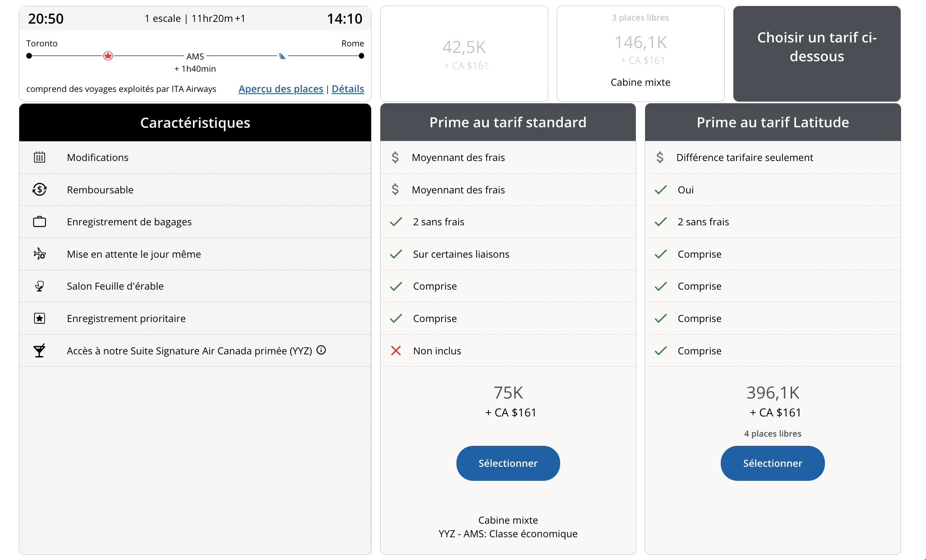Choose the 42,5K fare card
The width and height of the screenshot is (926, 560).
[464, 54]
